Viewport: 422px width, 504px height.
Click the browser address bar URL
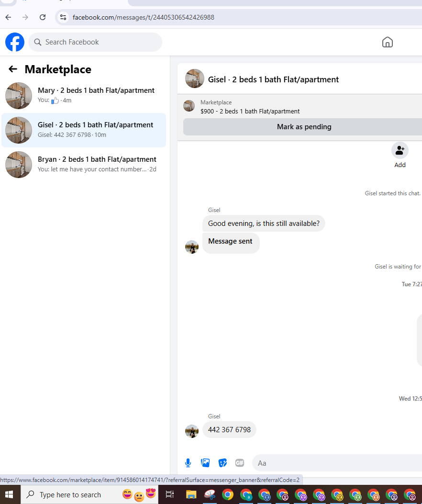pyautogui.click(x=144, y=17)
